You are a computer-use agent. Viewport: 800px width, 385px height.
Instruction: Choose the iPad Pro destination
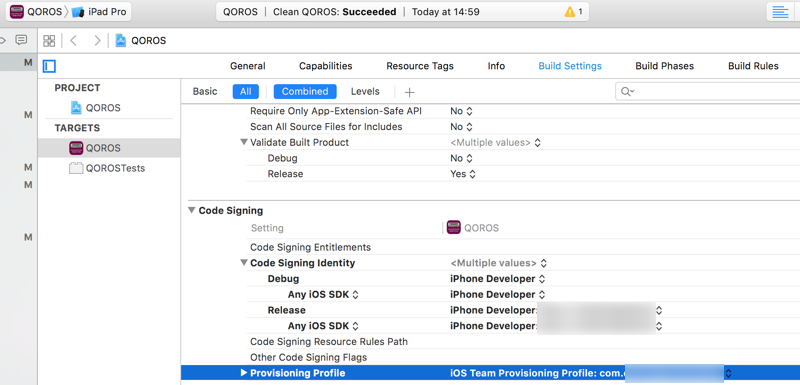click(x=99, y=12)
